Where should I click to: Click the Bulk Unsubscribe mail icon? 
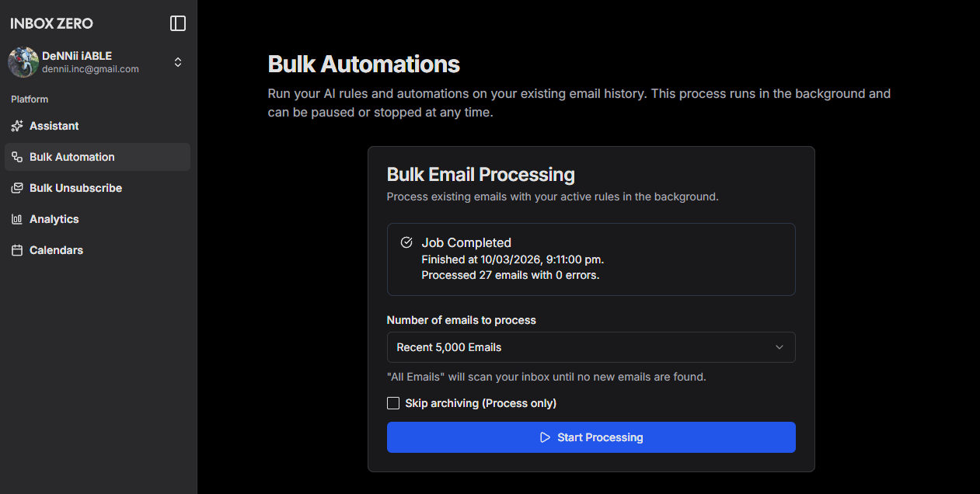pyautogui.click(x=17, y=188)
